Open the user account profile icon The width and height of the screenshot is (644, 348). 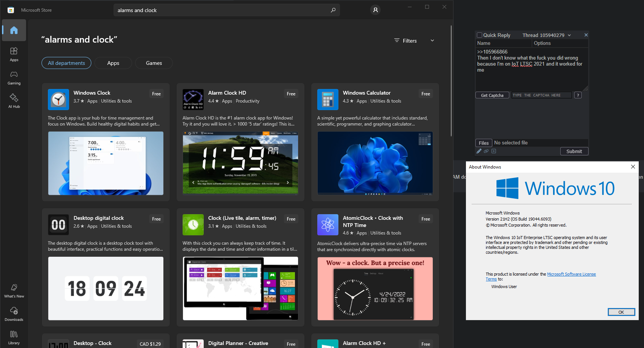[x=375, y=10]
